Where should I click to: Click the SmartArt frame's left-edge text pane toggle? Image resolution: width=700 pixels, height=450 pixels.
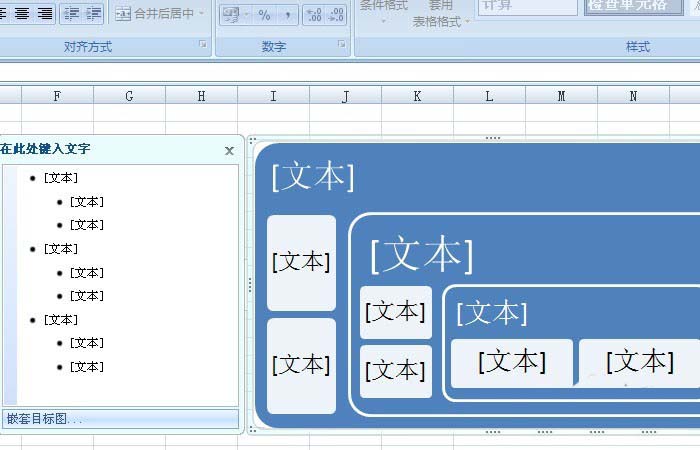point(250,285)
